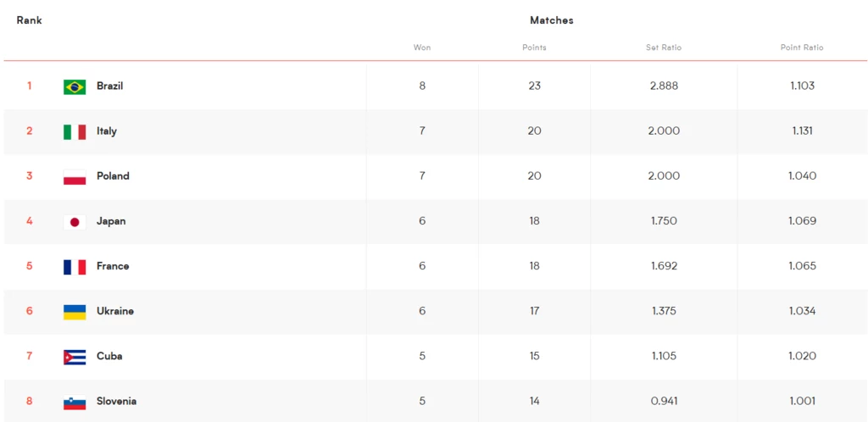Click the Brazil flag icon
Image resolution: width=868 pixels, height=422 pixels.
pyautogui.click(x=75, y=86)
